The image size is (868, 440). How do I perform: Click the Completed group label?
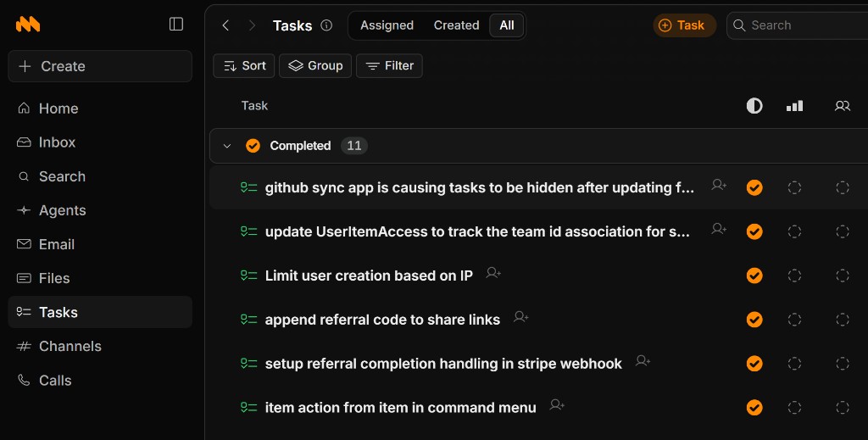[300, 146]
